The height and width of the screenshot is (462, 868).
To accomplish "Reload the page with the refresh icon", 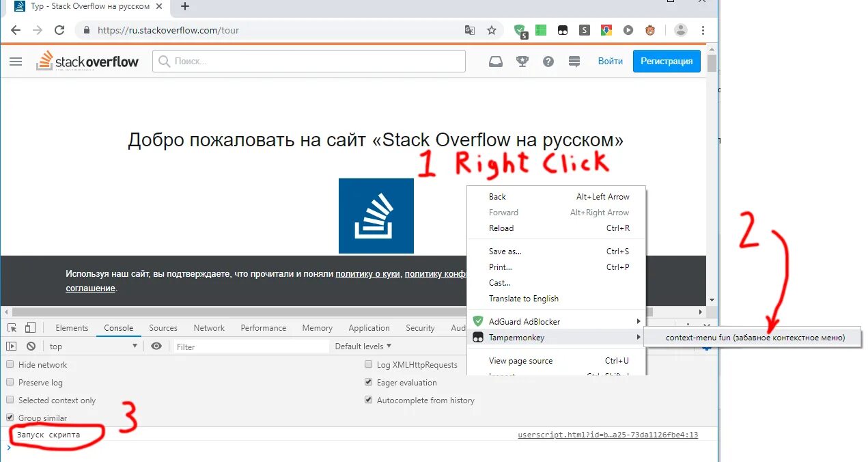I will click(59, 30).
